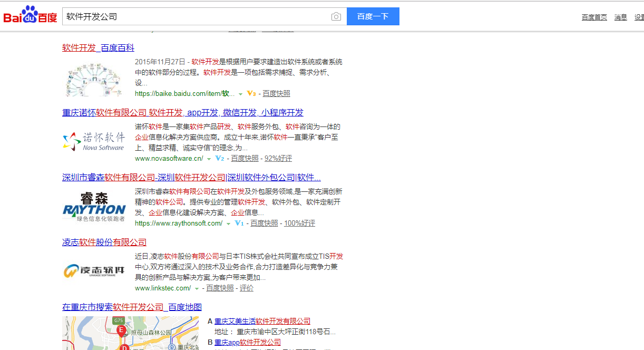Click the 评价 link on linkstec result
Screen dimensions: 644x350
247,288
